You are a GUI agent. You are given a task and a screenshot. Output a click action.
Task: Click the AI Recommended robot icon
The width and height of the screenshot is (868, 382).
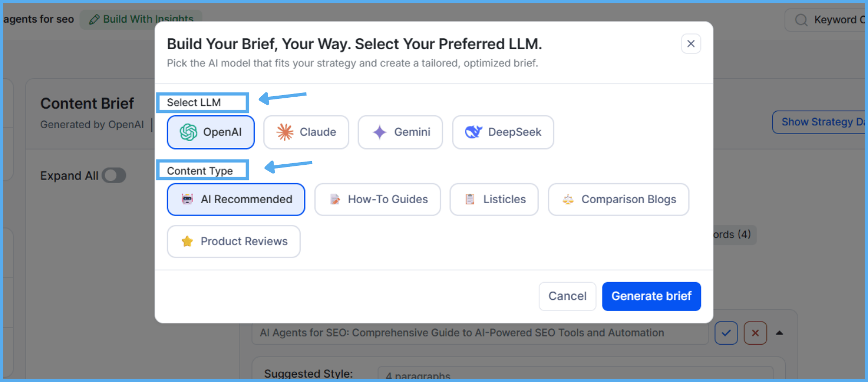pyautogui.click(x=187, y=199)
